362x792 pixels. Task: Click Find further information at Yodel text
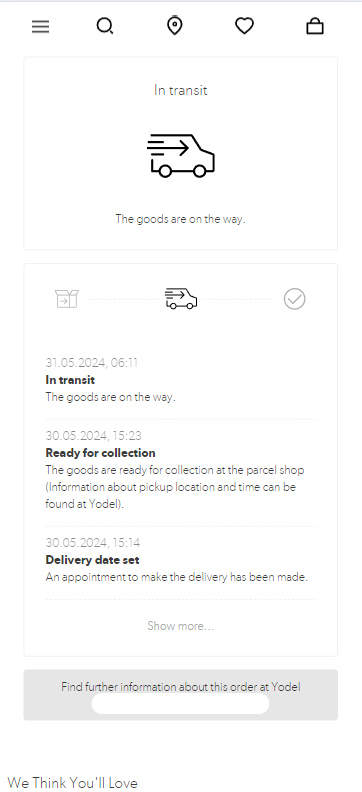click(181, 687)
